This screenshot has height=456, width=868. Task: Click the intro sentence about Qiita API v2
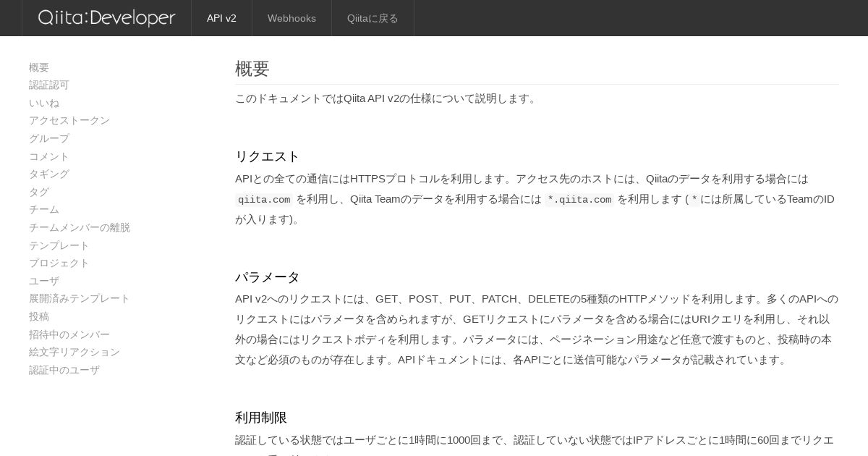click(387, 98)
